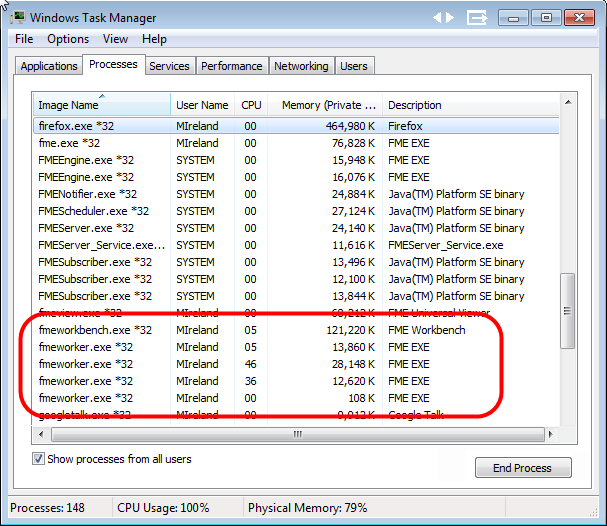
Task: Sort by CPU column header
Action: point(251,105)
